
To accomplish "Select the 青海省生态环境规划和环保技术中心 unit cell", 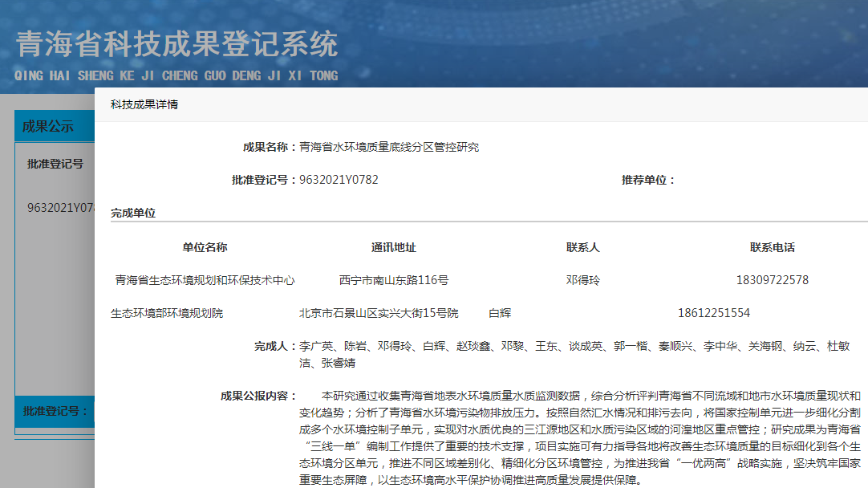I will pyautogui.click(x=205, y=280).
